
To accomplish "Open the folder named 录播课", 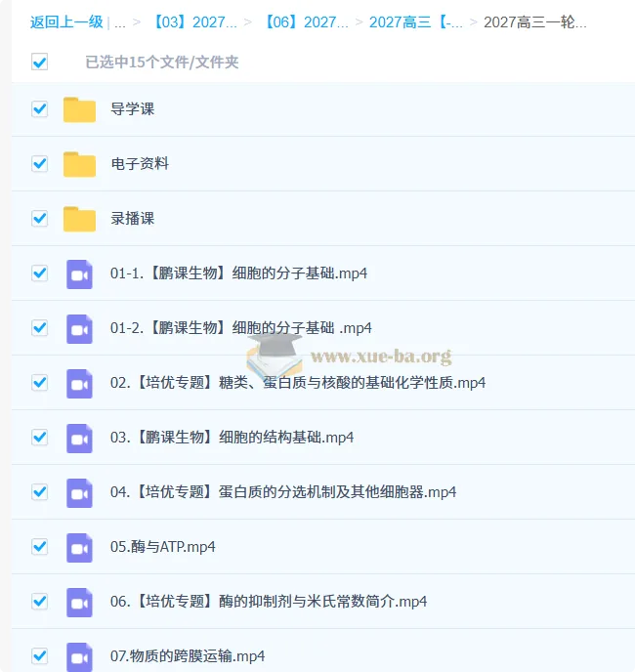I will pyautogui.click(x=133, y=218).
